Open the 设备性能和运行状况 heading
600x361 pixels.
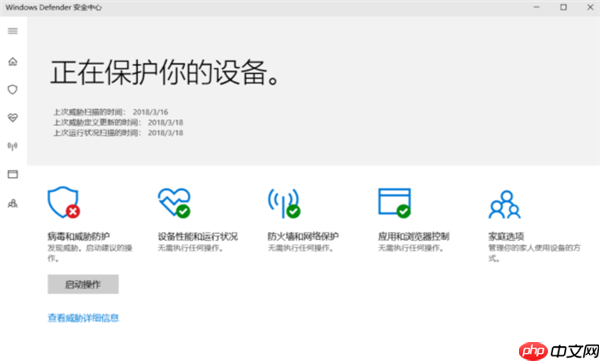point(198,236)
